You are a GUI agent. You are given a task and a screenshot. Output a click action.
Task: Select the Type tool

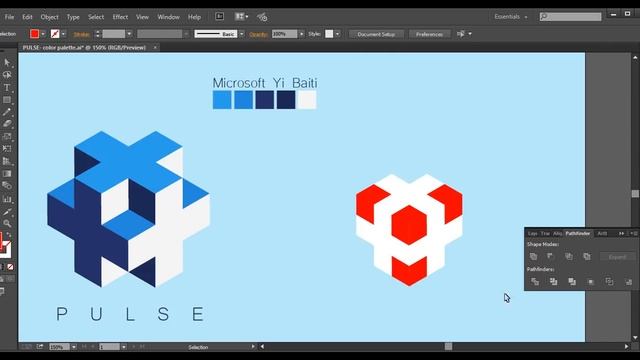pos(7,87)
